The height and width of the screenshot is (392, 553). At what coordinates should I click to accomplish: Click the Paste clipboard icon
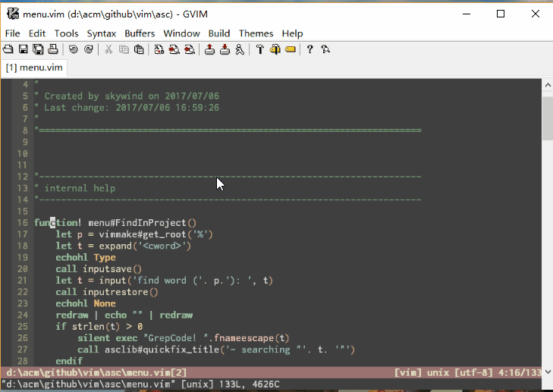click(139, 49)
